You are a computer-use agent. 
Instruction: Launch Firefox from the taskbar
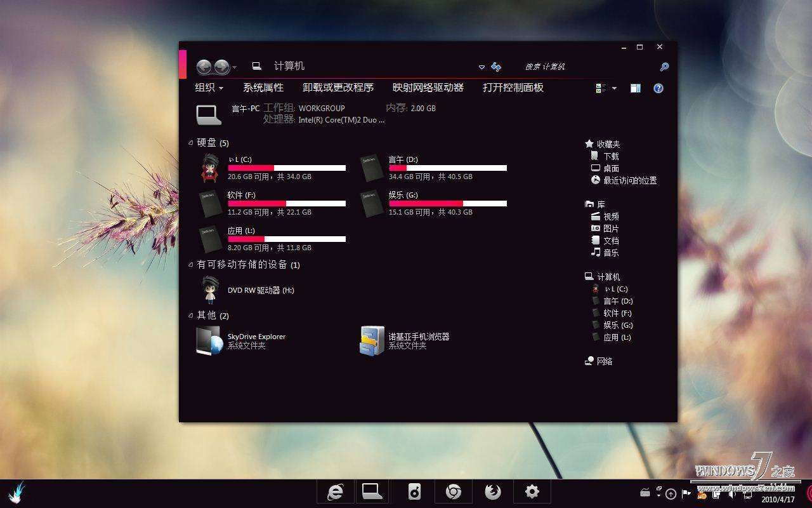(493, 491)
